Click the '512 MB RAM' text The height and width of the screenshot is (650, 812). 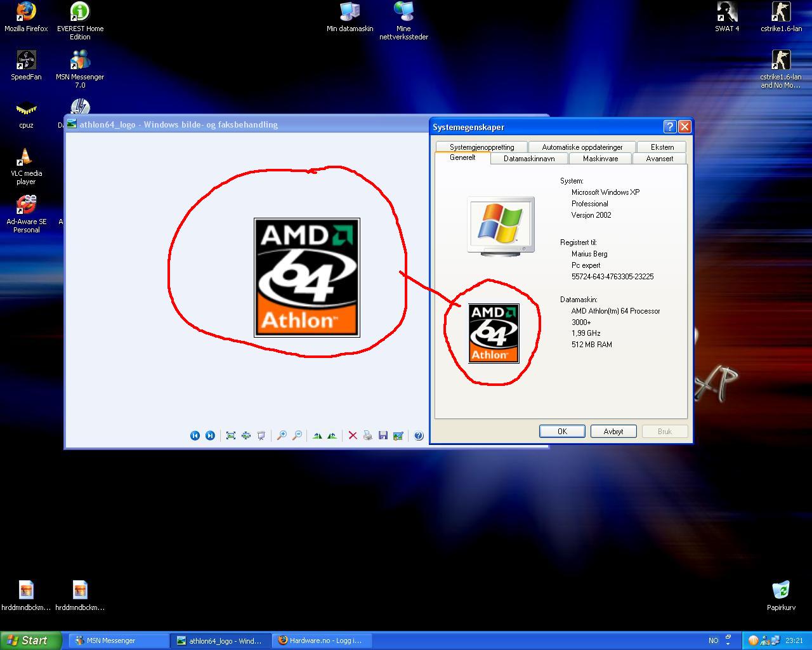tap(591, 345)
